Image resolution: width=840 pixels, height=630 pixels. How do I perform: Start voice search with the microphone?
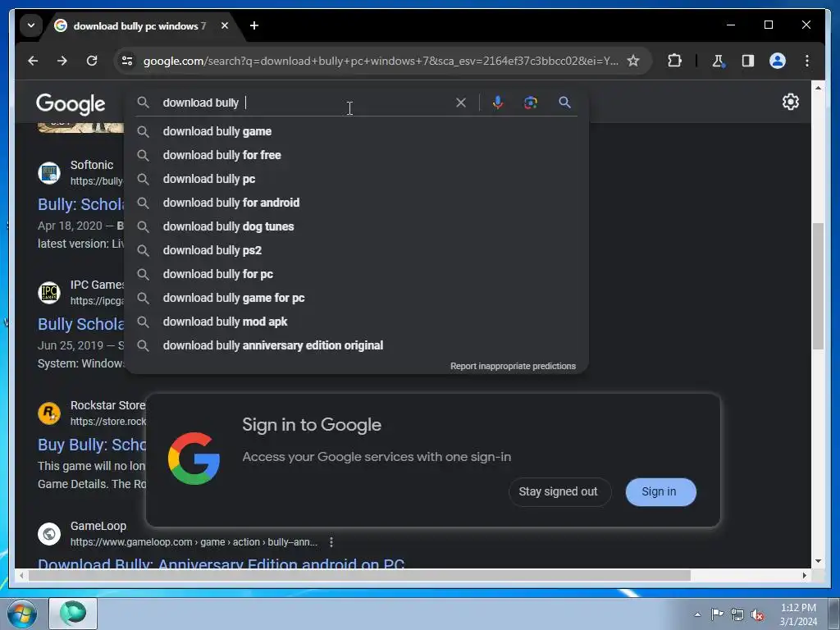498,103
